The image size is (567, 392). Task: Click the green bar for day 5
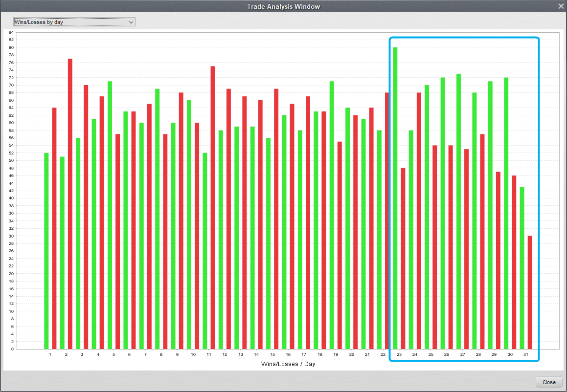[110, 215]
